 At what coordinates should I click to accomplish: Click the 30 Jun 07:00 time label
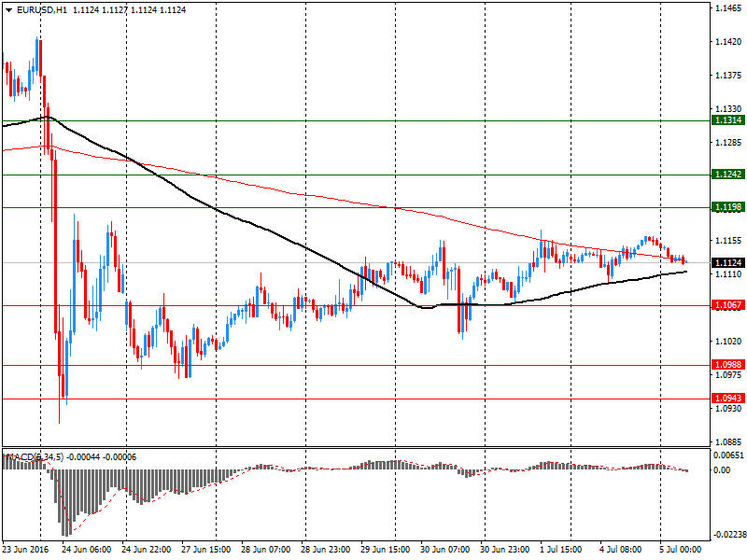445,549
